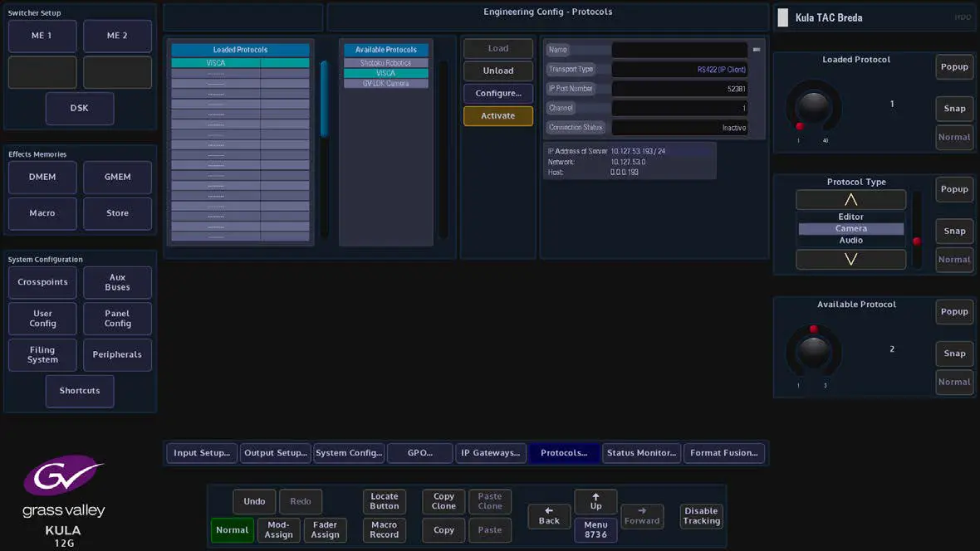Switch to Mod-Assign mode
Screen dimensions: 980x551
(278, 529)
